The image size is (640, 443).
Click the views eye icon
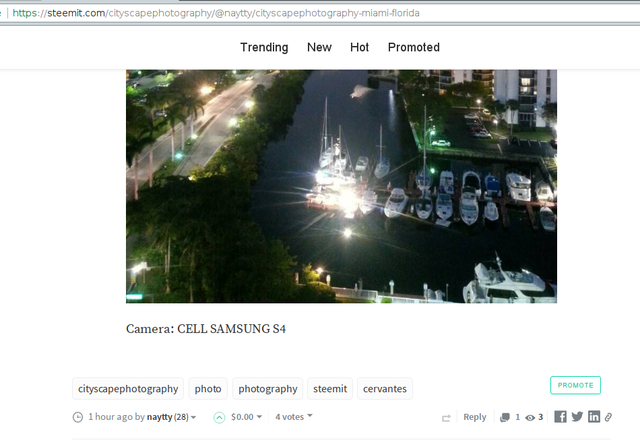pos(530,417)
